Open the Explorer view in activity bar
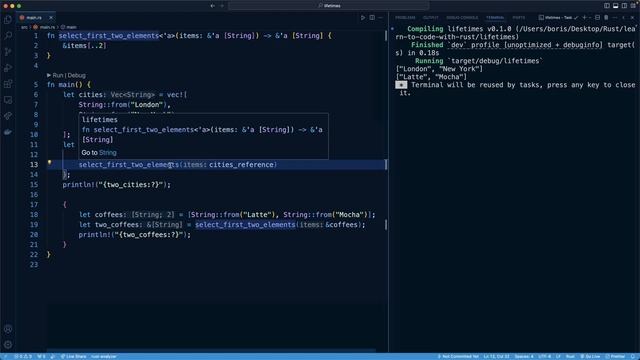The height and width of the screenshot is (360, 640). [8, 20]
